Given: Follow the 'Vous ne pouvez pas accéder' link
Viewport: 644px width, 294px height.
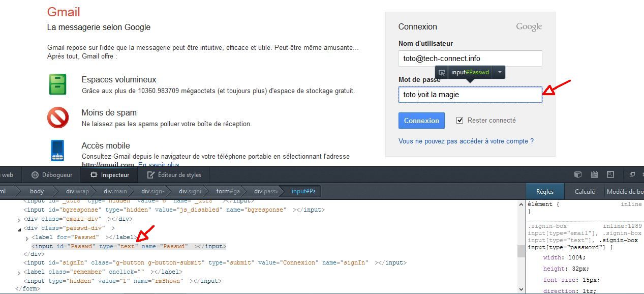Looking at the screenshot, I should [466, 141].
